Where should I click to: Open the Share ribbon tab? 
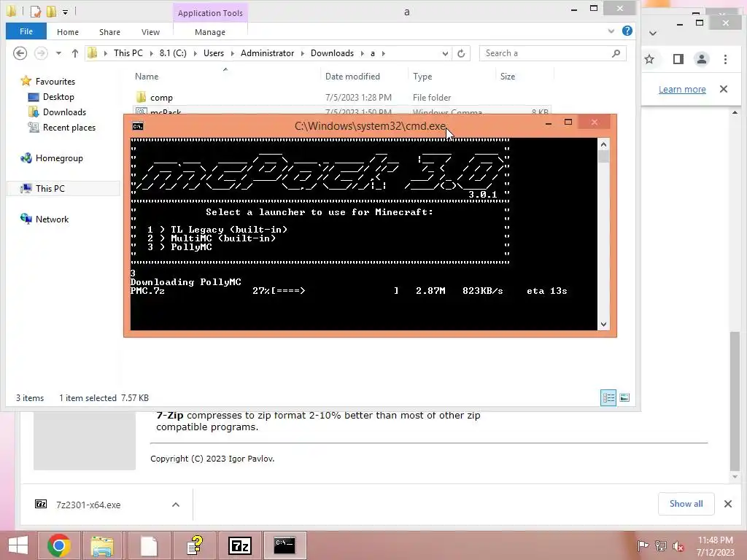[x=109, y=32]
